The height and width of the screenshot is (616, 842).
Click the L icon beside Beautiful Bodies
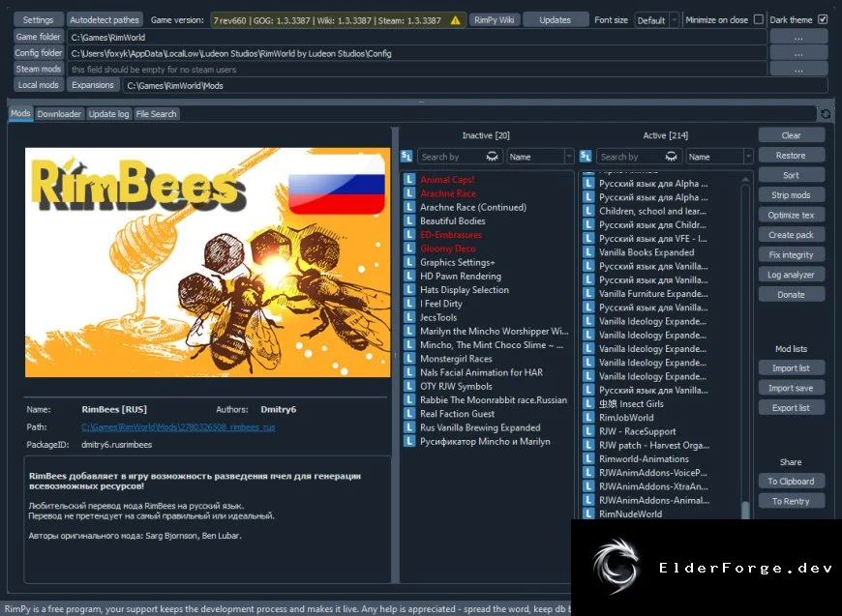point(409,220)
